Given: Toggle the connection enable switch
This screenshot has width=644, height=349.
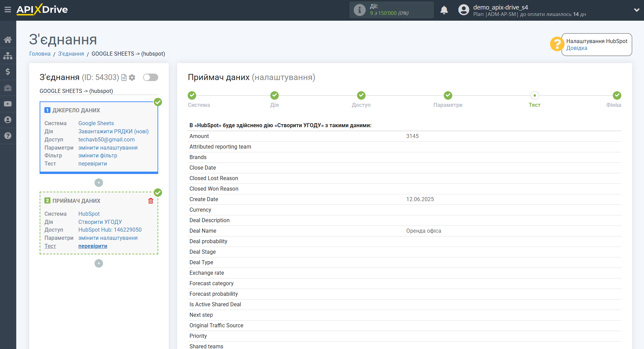Looking at the screenshot, I should coord(150,77).
